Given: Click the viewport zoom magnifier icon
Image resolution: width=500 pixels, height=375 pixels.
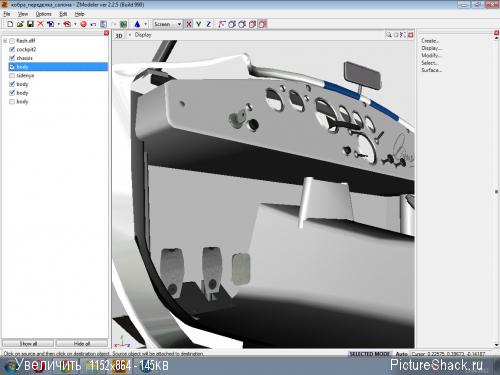Looking at the screenshot, I should (x=389, y=35).
